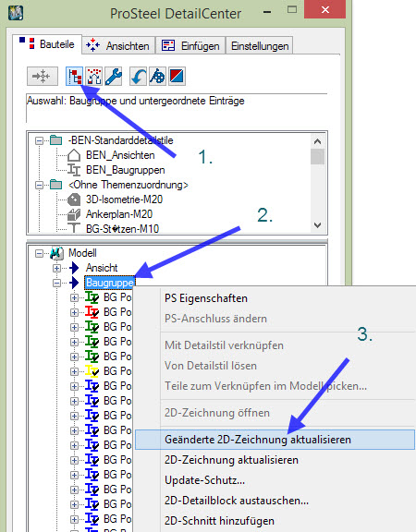Viewport: 416px width, 532px height.
Task: Select the Modell tree root
Action: point(82,253)
